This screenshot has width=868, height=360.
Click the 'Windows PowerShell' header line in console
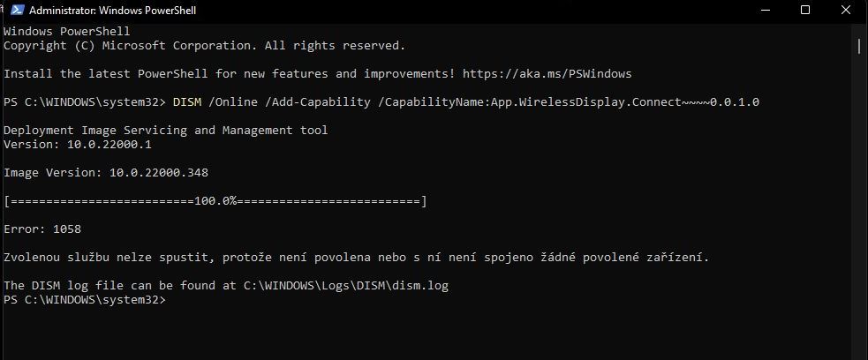[67, 32]
